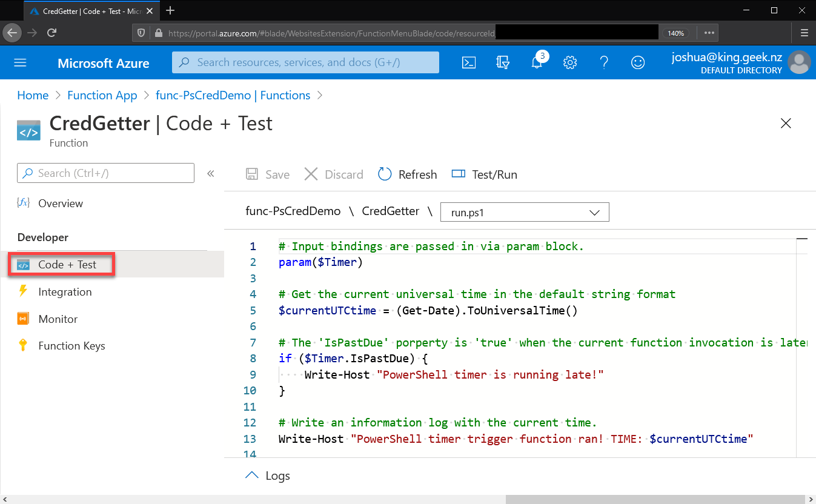
Task: Close the CredGetter blade
Action: 786,124
